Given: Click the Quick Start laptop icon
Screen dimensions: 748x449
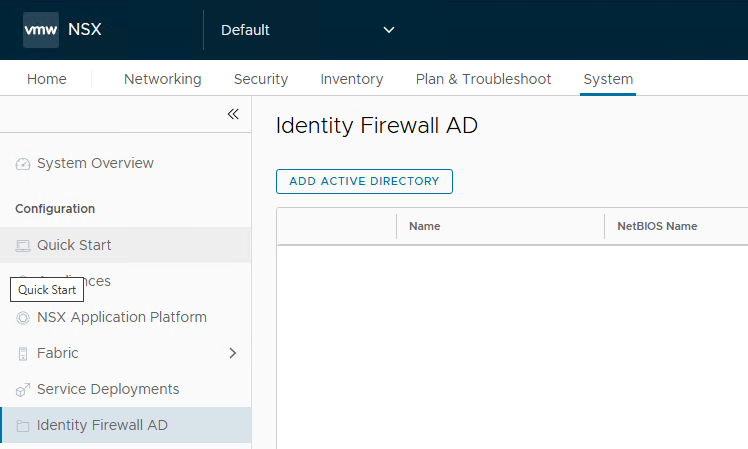Looking at the screenshot, I should point(23,246).
